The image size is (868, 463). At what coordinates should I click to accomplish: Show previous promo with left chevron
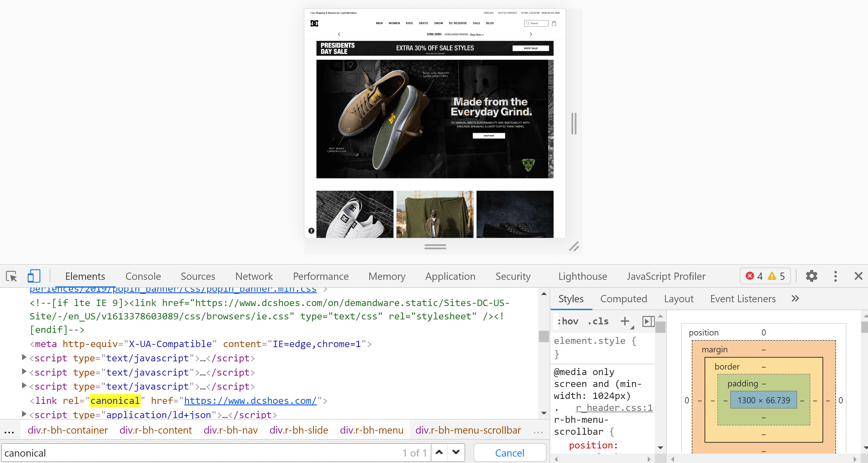(x=339, y=34)
